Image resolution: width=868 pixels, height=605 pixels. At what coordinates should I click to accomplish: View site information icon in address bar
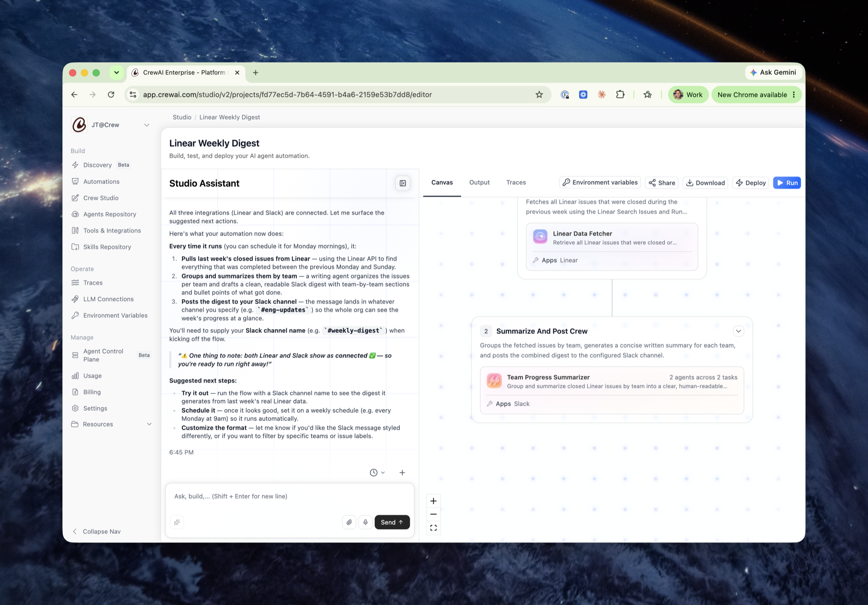pos(133,95)
